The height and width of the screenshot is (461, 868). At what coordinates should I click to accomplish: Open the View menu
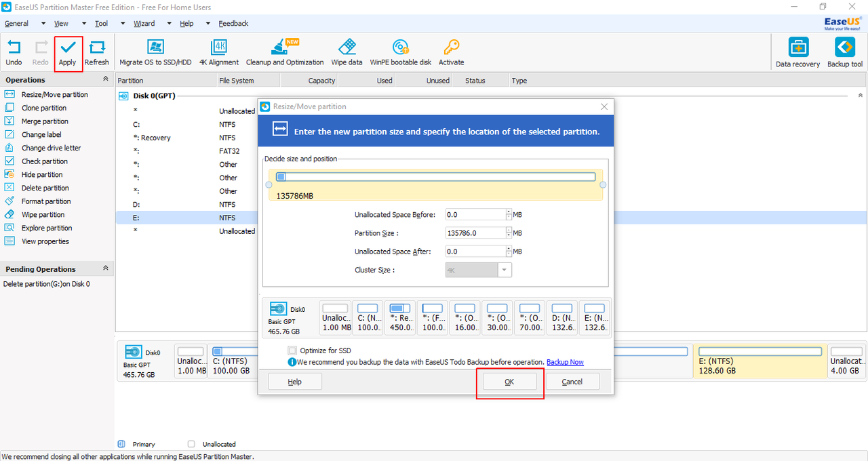click(62, 24)
